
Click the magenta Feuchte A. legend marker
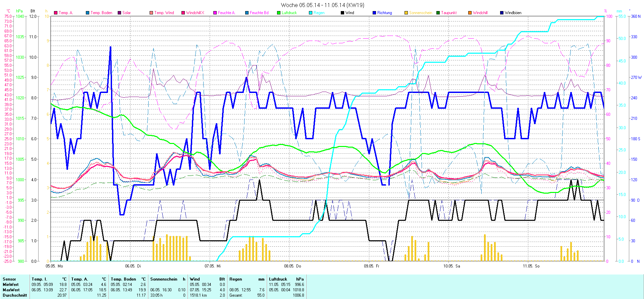tap(215, 13)
